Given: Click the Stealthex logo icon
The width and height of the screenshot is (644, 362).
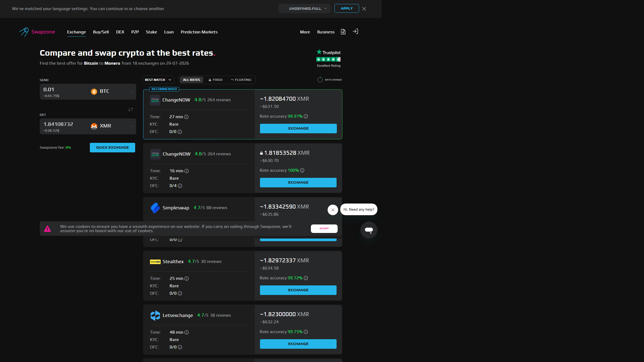Looking at the screenshot, I should pyautogui.click(x=155, y=262).
